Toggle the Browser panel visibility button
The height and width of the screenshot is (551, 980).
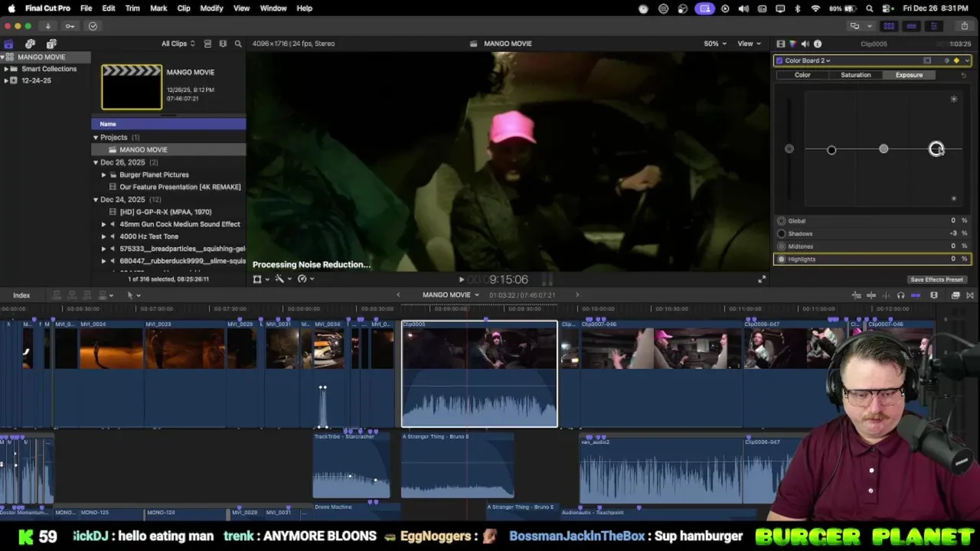pos(889,26)
